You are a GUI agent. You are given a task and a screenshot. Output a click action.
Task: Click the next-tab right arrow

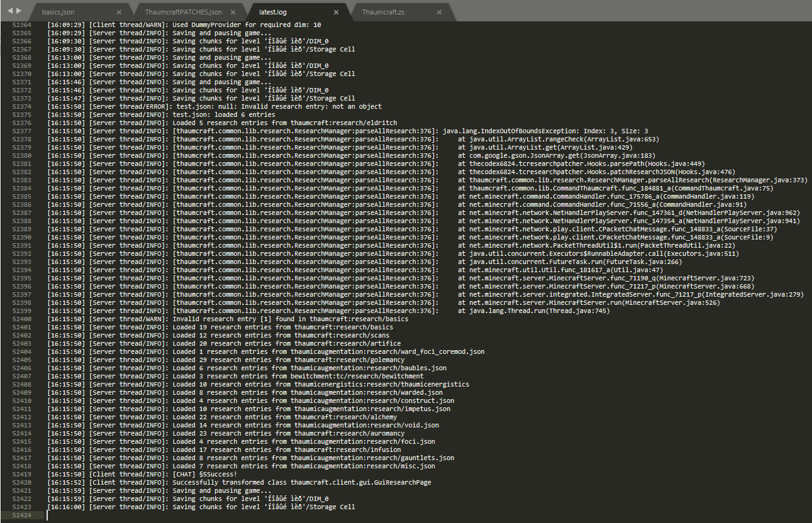coord(19,11)
